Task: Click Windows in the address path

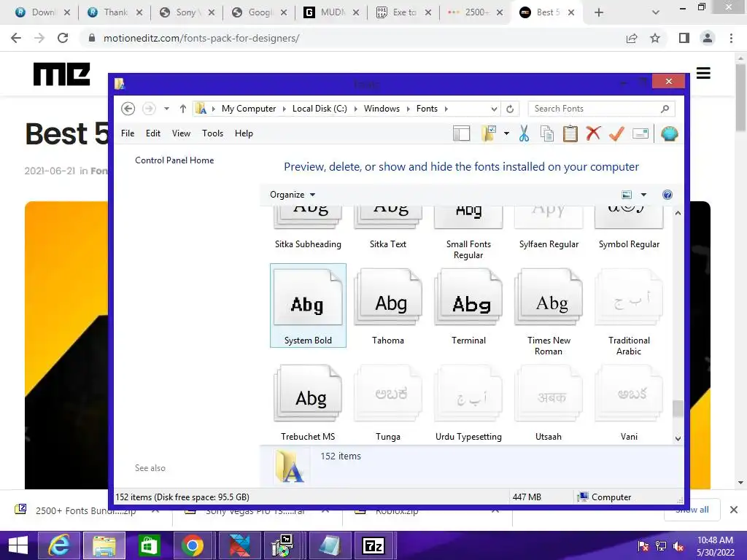Action: tap(382, 109)
